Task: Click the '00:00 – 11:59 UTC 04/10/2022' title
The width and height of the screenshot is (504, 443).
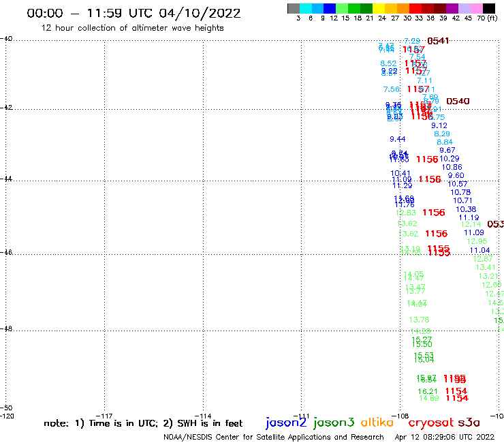Action: pyautogui.click(x=133, y=13)
